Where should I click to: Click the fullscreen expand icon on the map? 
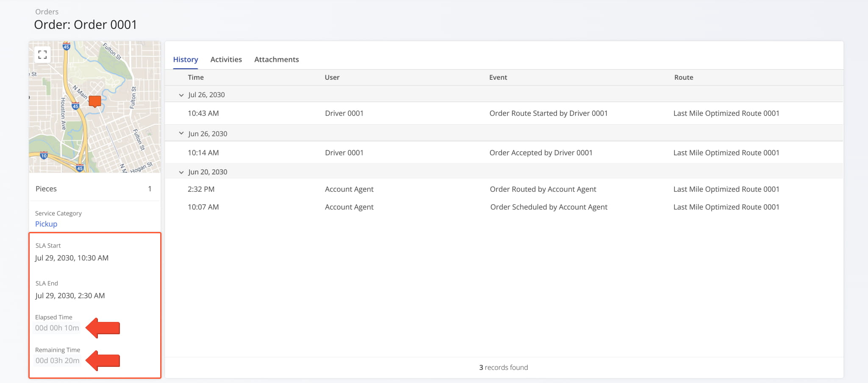pos(42,54)
